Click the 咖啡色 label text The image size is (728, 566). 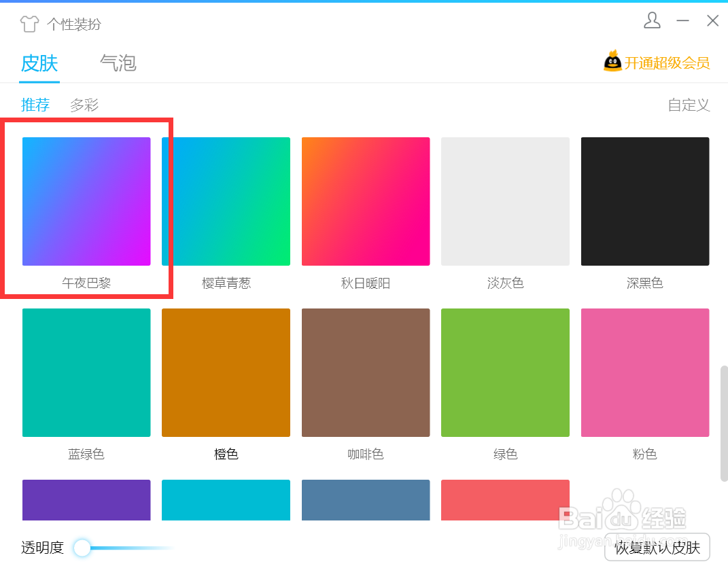366,454
